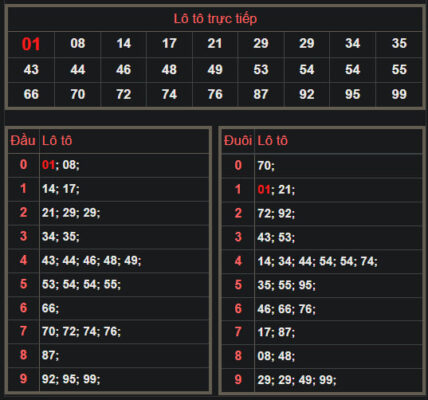Click number 49 in top grid

215,70
